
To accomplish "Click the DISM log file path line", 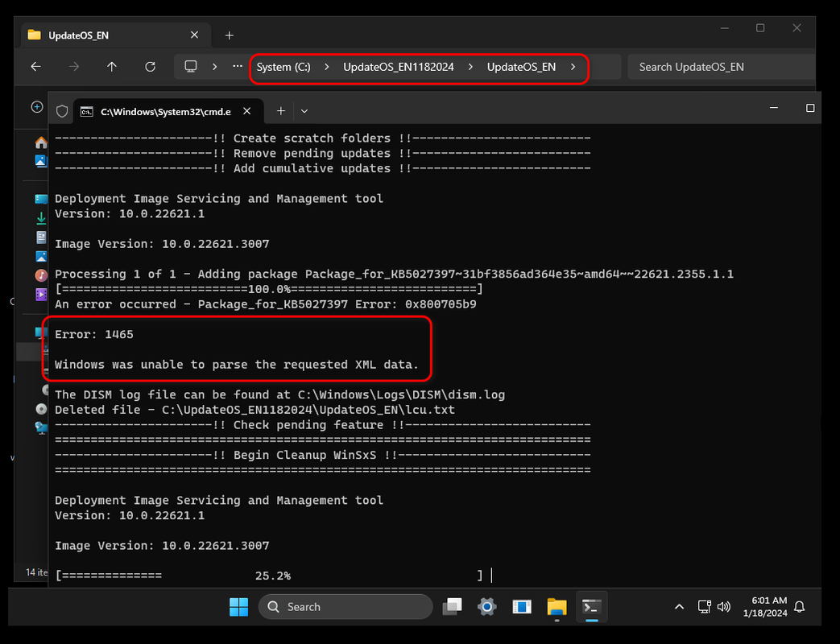I will 279,395.
